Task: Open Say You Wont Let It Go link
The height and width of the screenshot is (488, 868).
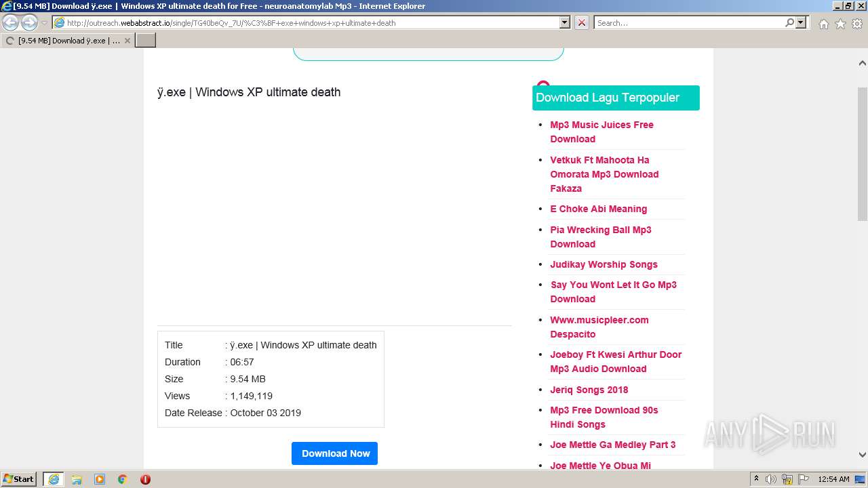Action: (x=613, y=291)
